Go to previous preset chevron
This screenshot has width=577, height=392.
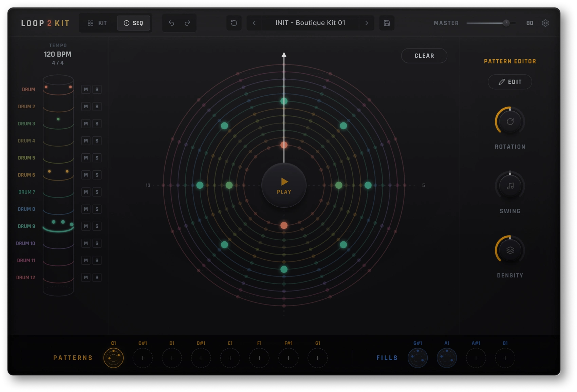pyautogui.click(x=254, y=23)
